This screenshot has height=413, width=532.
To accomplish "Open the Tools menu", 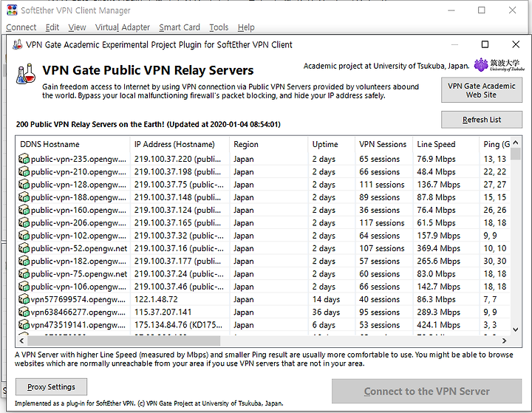I will point(219,27).
